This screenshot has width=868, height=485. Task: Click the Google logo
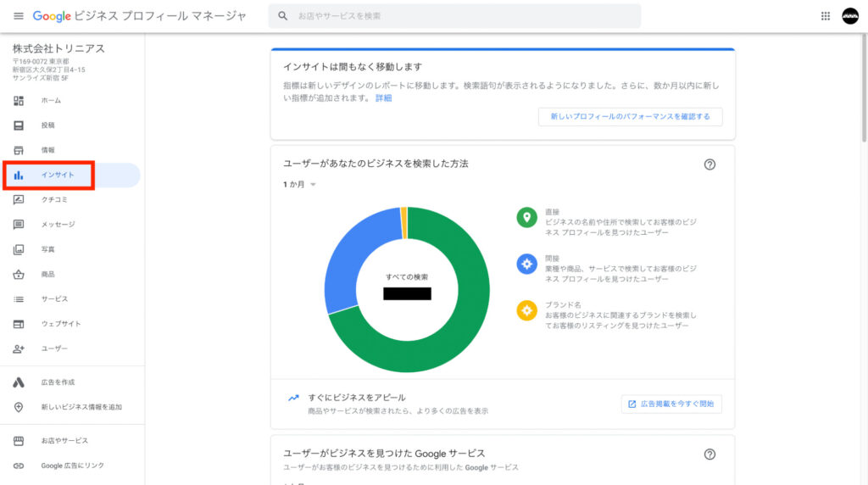52,16
